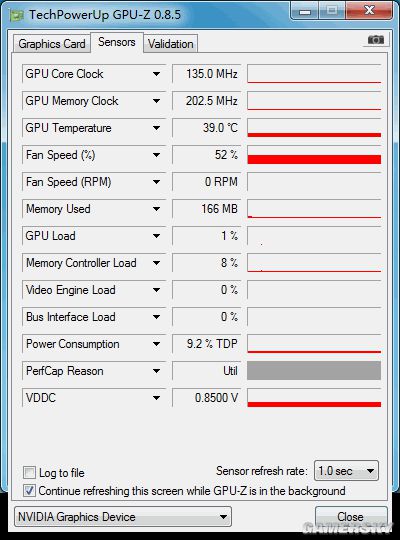Open the Sensor refresh rate combo box

tap(346, 470)
